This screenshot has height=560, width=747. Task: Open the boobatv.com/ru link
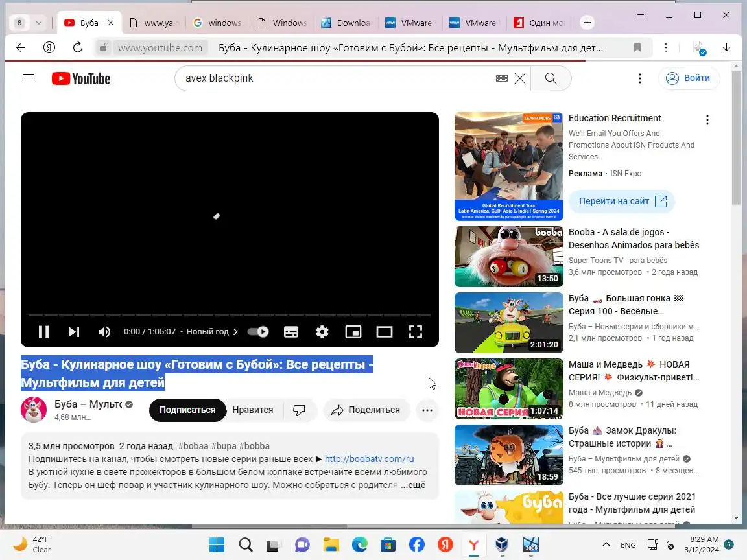point(369,459)
